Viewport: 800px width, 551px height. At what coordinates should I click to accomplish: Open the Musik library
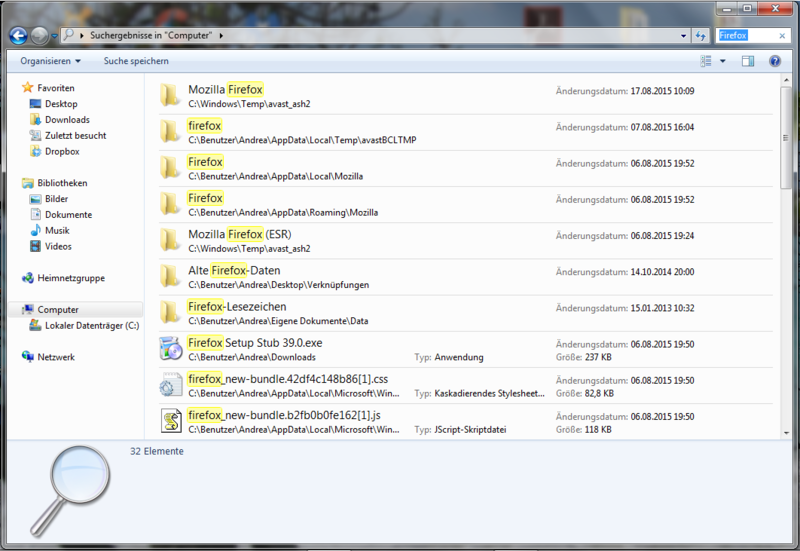pos(57,230)
